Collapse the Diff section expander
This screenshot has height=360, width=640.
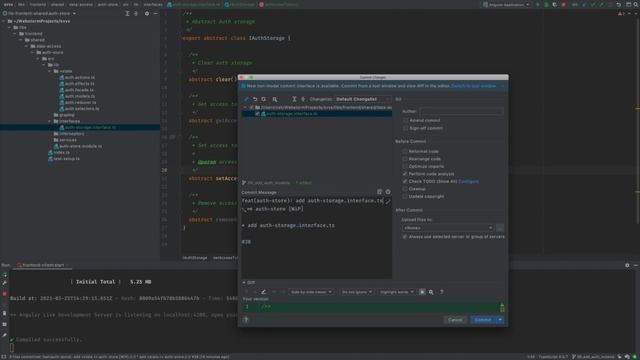coord(244,282)
